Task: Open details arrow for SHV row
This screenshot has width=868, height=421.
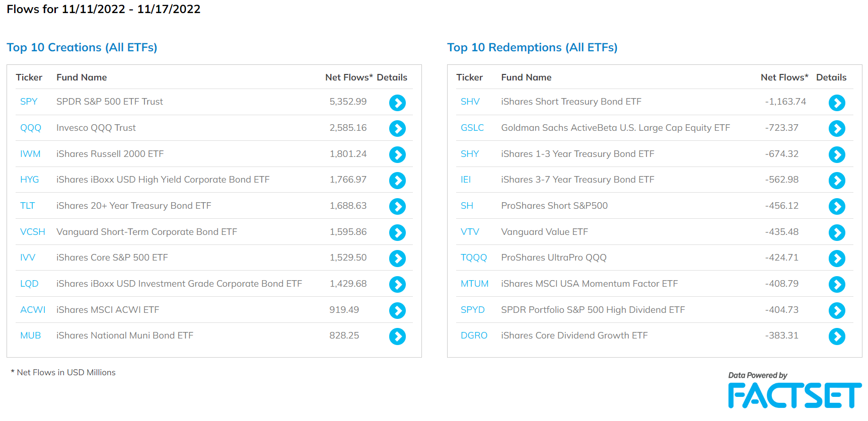Action: [837, 103]
